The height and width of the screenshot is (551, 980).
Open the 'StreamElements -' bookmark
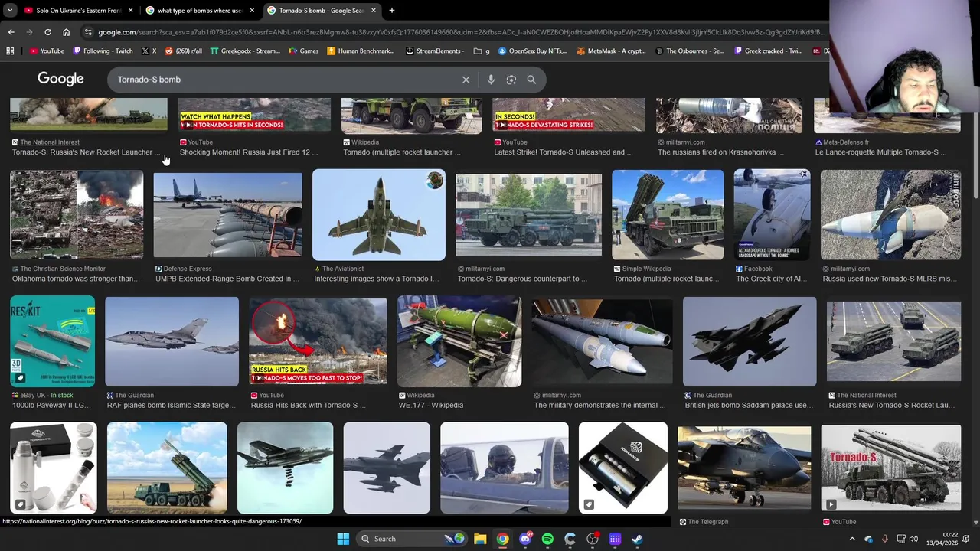pyautogui.click(x=435, y=51)
